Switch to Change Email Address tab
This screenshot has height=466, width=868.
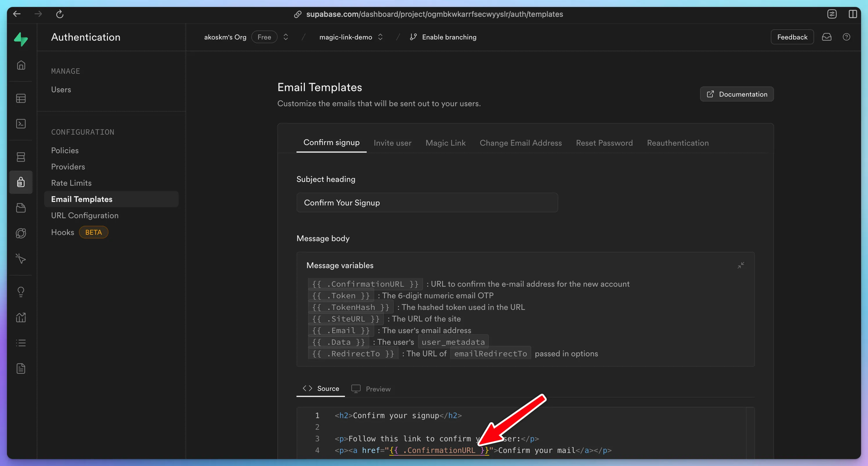[x=521, y=143]
